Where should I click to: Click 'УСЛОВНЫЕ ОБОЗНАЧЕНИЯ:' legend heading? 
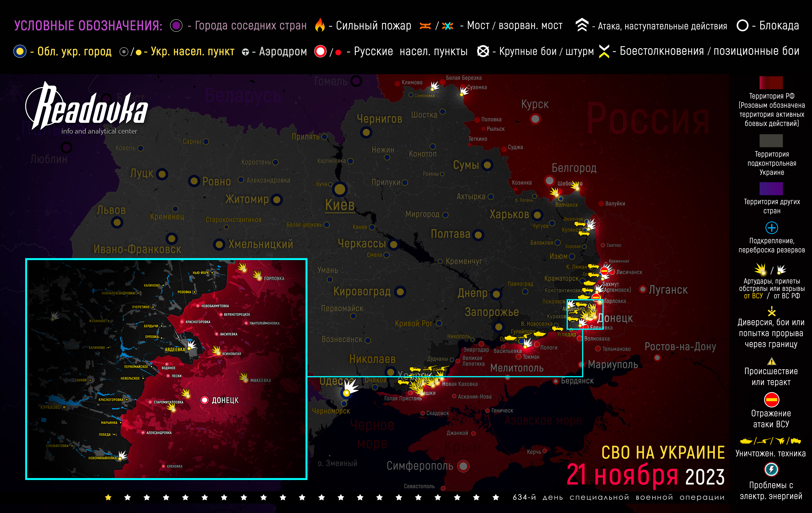(88, 26)
